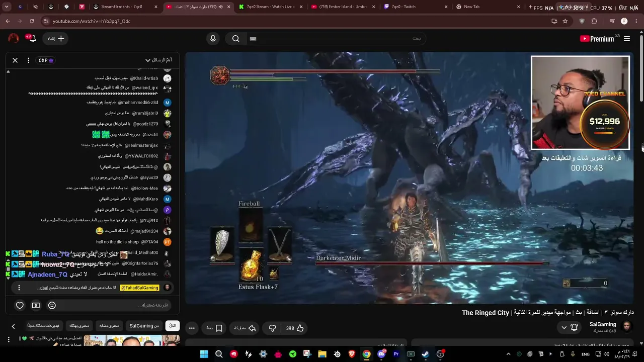Open File Explorer from taskbar
This screenshot has width=644, height=362.
(x=322, y=354)
